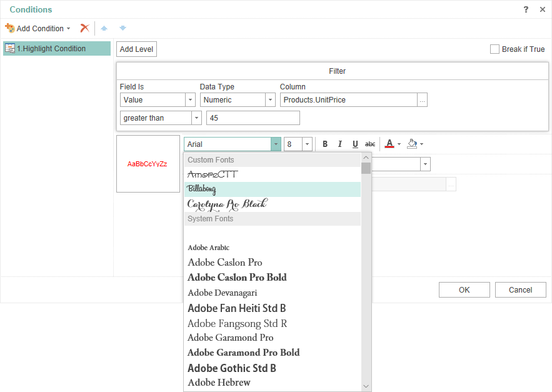Open the font size dropdown arrow
The width and height of the screenshot is (552, 392).
307,144
